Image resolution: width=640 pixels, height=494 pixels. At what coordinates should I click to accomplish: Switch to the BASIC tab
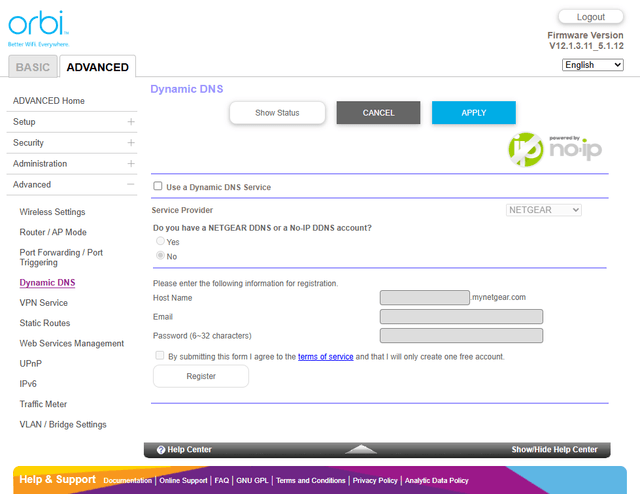[33, 67]
